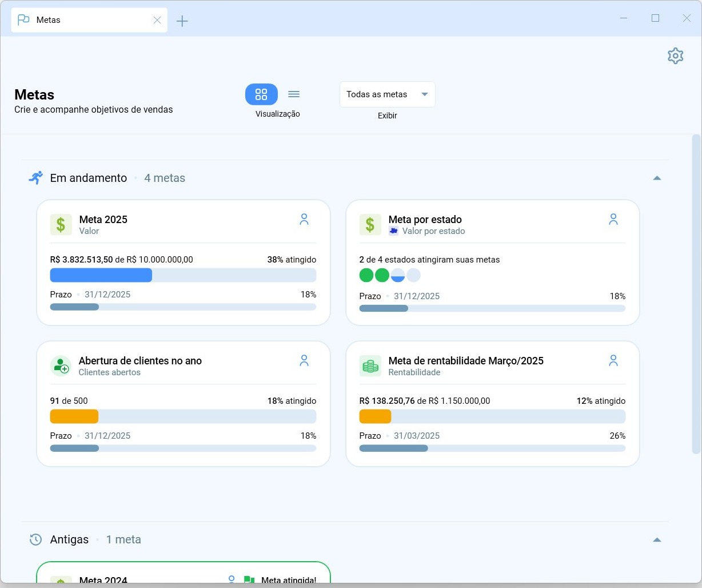The image size is (702, 588).
Task: Open the Meta 2025 card title
Action: (x=103, y=220)
